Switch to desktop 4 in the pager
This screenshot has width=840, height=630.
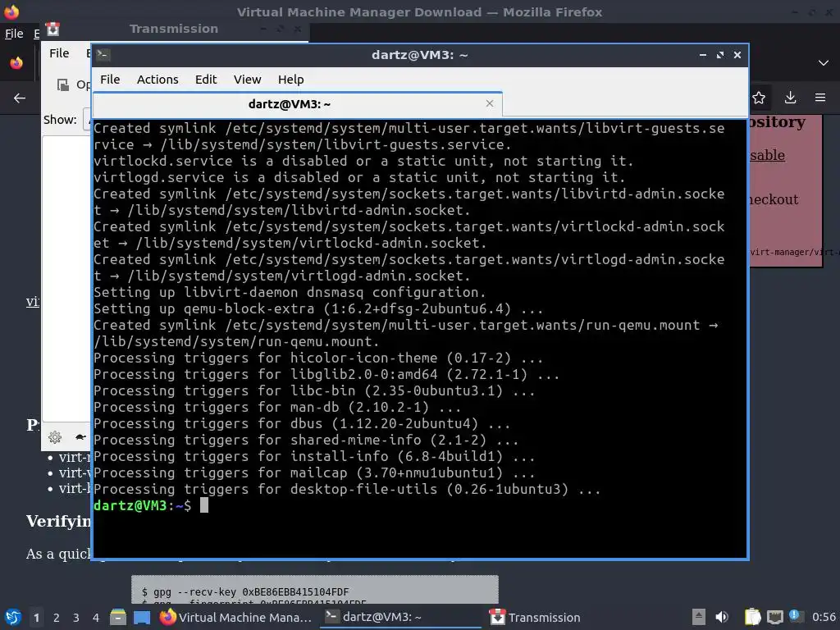point(96,618)
